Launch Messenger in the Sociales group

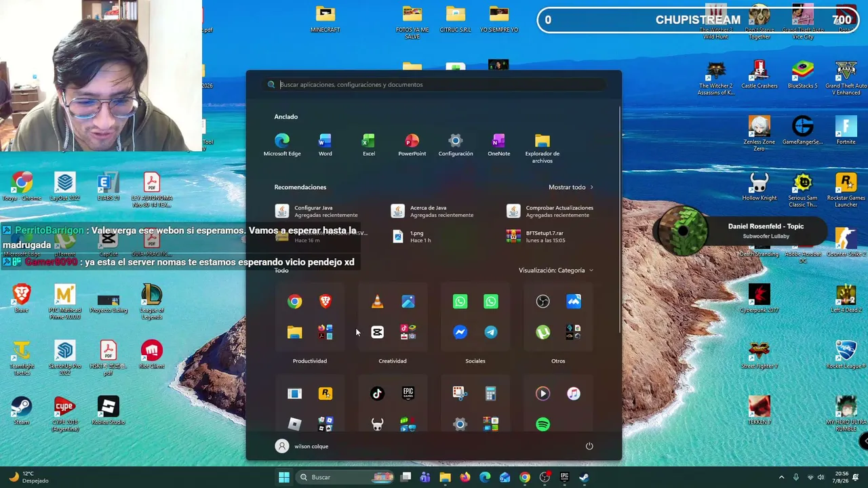coord(460,332)
